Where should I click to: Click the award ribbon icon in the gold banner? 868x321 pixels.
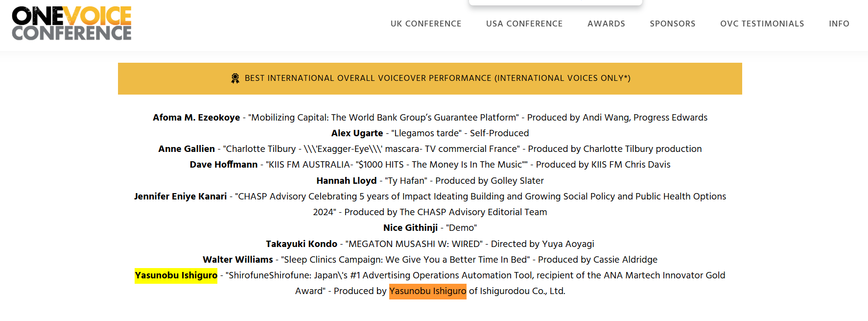click(x=235, y=78)
